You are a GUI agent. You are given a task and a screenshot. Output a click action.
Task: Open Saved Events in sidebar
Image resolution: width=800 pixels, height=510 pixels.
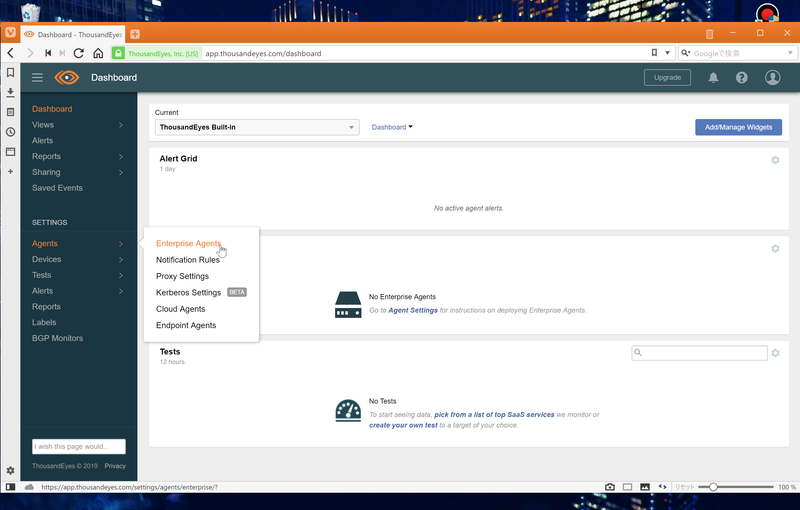(x=57, y=188)
